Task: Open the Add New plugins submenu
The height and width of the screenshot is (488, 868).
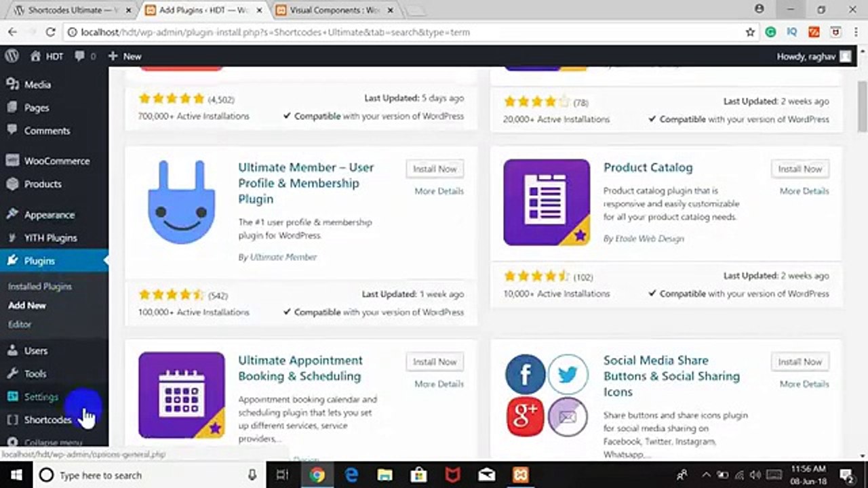Action: [27, 306]
